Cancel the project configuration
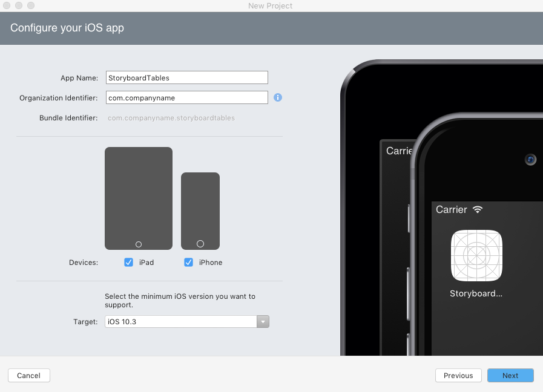Image resolution: width=543 pixels, height=392 pixels. coord(28,375)
